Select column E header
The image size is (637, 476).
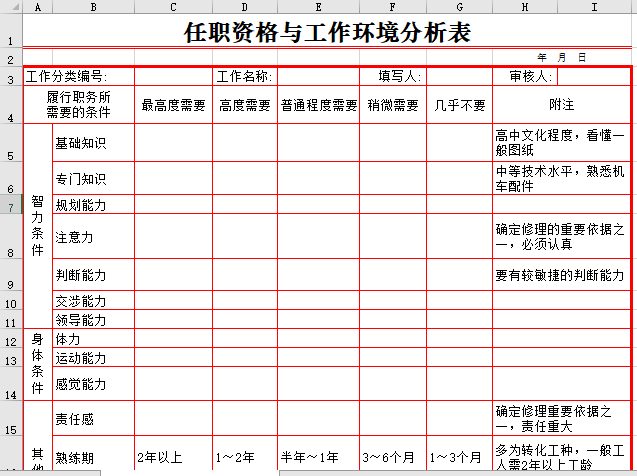[x=318, y=7]
